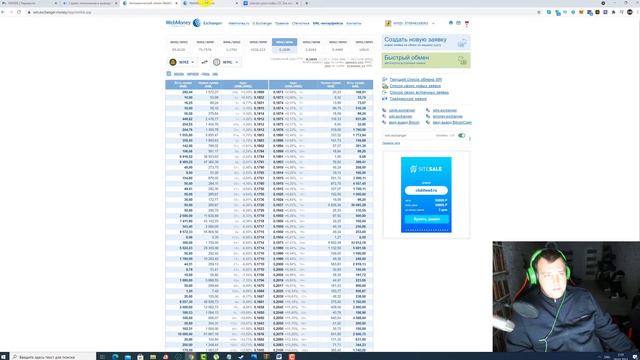This screenshot has height=360, width=640.
Task: Click the home icon in site header
Action: click(451, 23)
